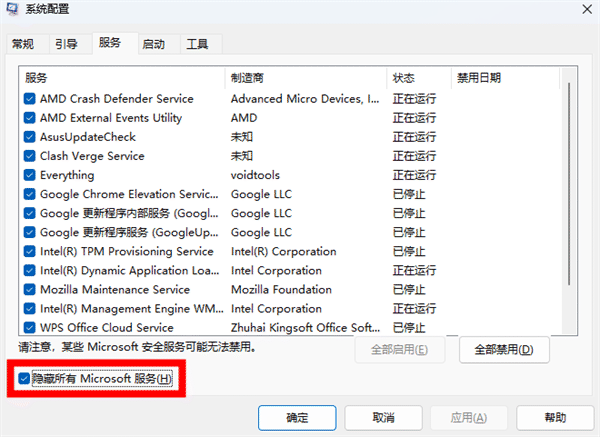
Task: Toggle the AsusUpdateCheck service checkbox
Action: [x=29, y=137]
